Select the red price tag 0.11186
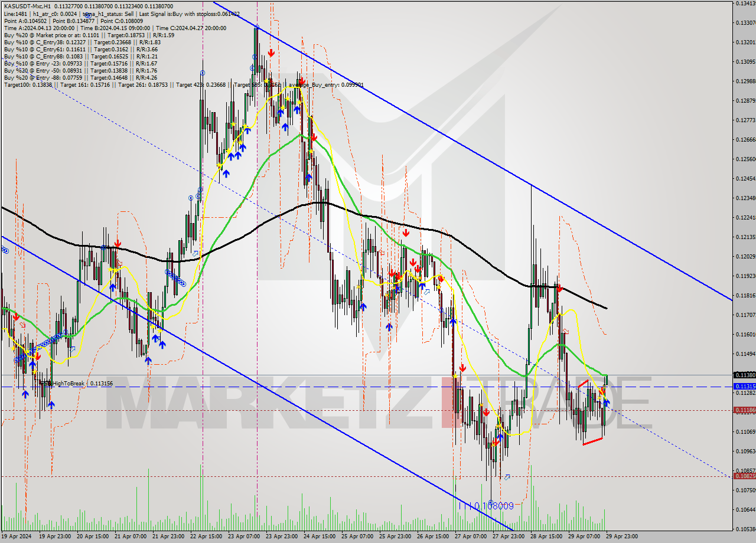 click(744, 410)
